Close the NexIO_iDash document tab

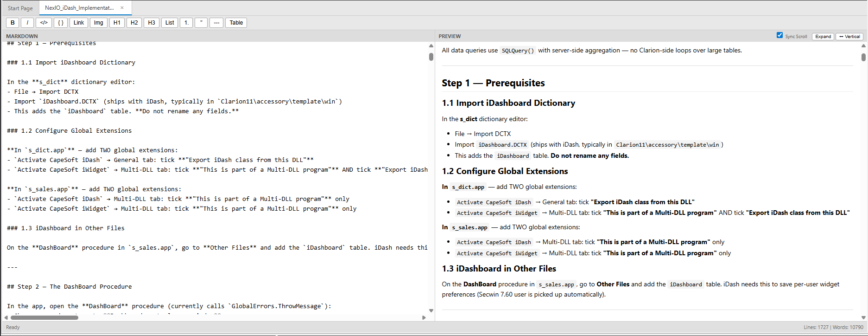pos(122,8)
